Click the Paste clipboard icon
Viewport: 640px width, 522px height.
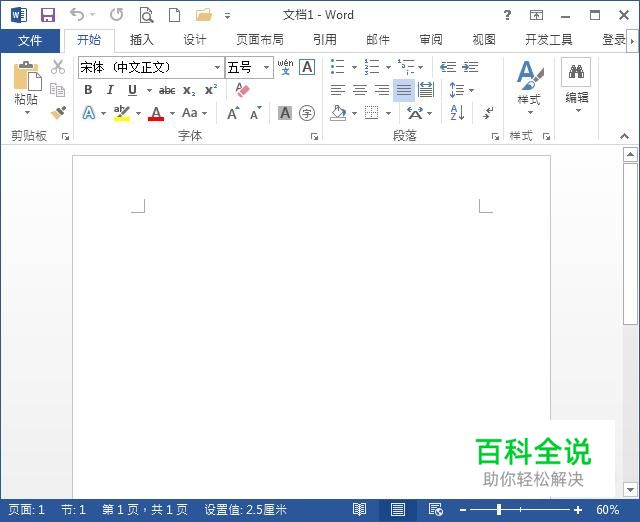pos(27,76)
